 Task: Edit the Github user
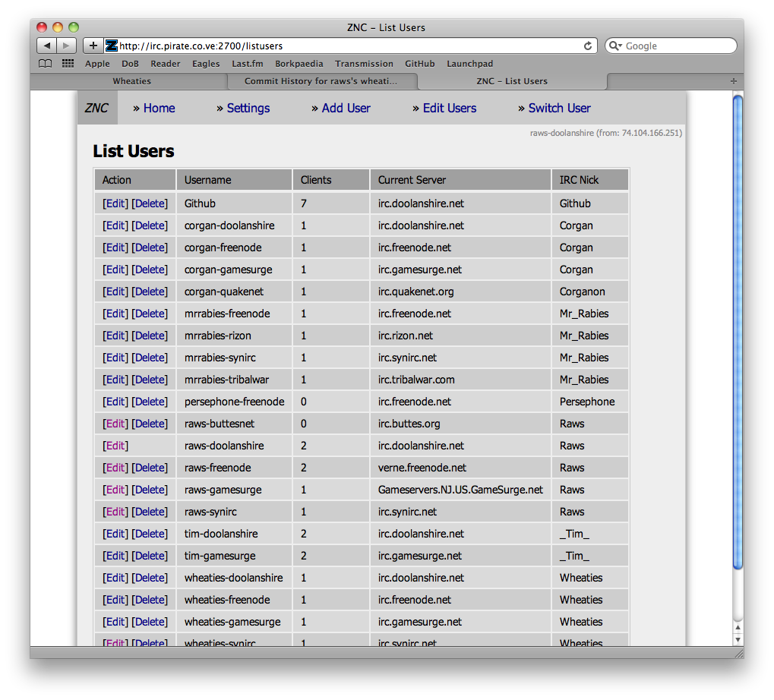coord(115,203)
